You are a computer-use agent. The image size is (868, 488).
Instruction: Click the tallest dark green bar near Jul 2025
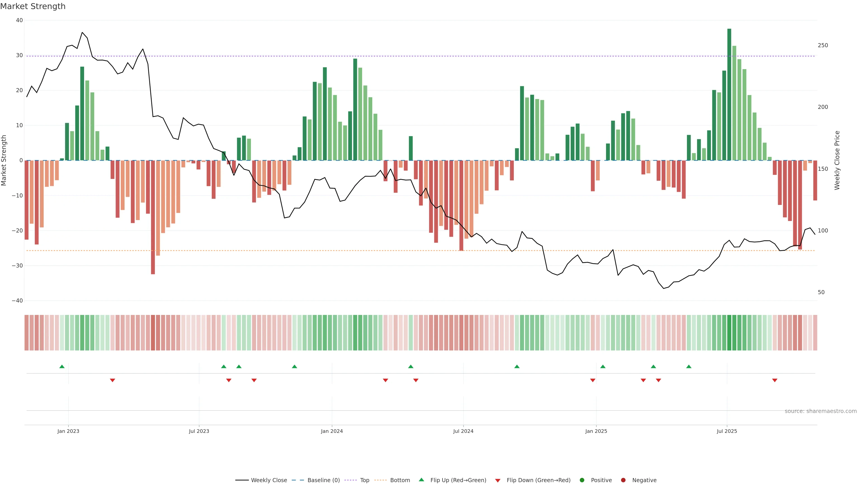[729, 94]
